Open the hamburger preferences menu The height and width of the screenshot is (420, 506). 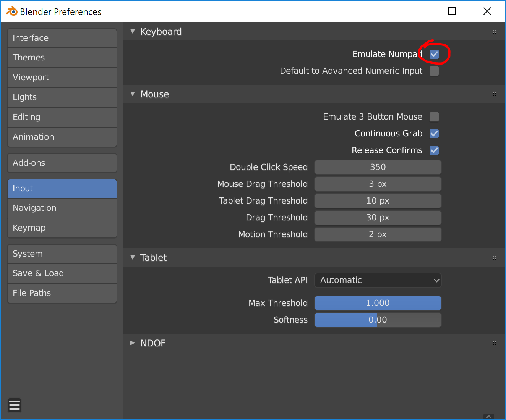tap(15, 405)
